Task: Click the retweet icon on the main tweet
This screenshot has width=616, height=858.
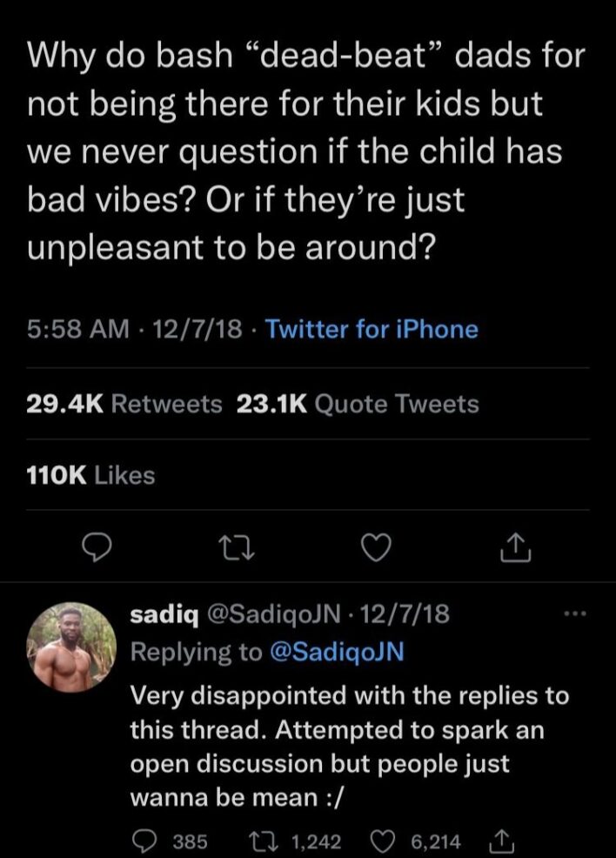Action: pyautogui.click(x=238, y=547)
